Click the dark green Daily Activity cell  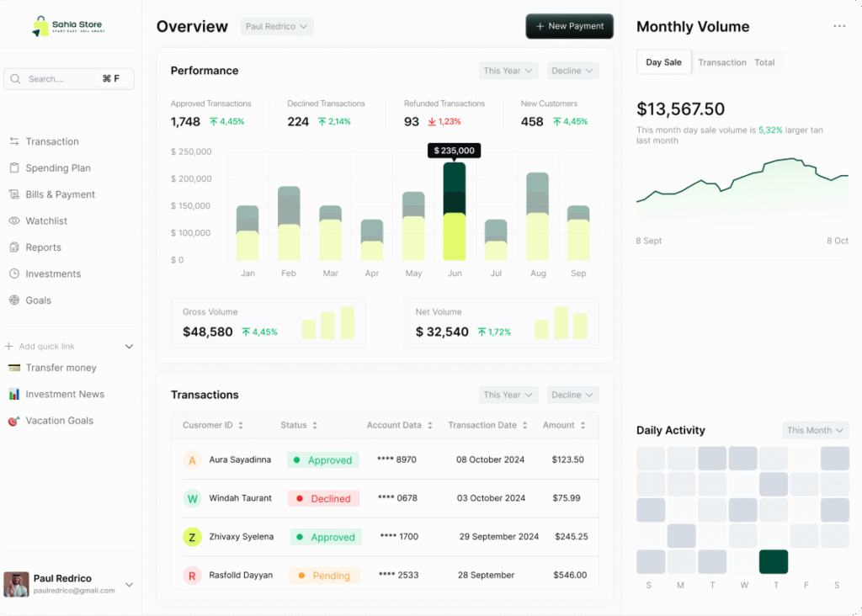click(x=773, y=561)
